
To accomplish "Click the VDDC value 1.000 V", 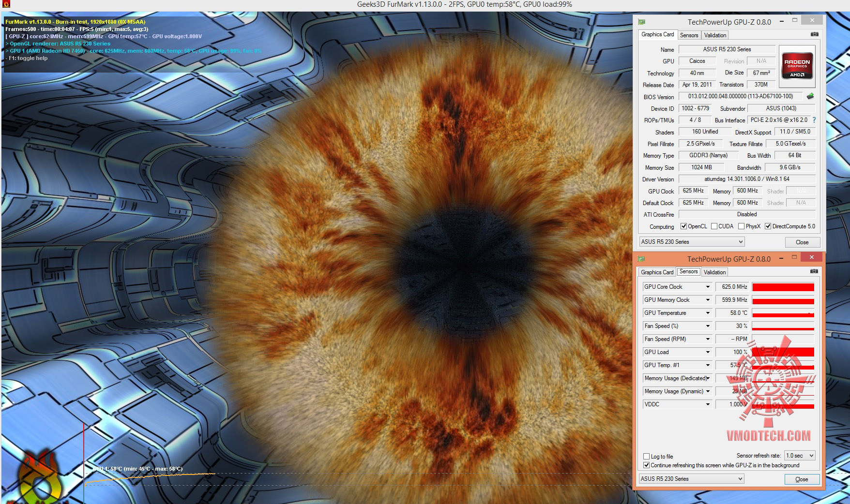I will coord(732,404).
